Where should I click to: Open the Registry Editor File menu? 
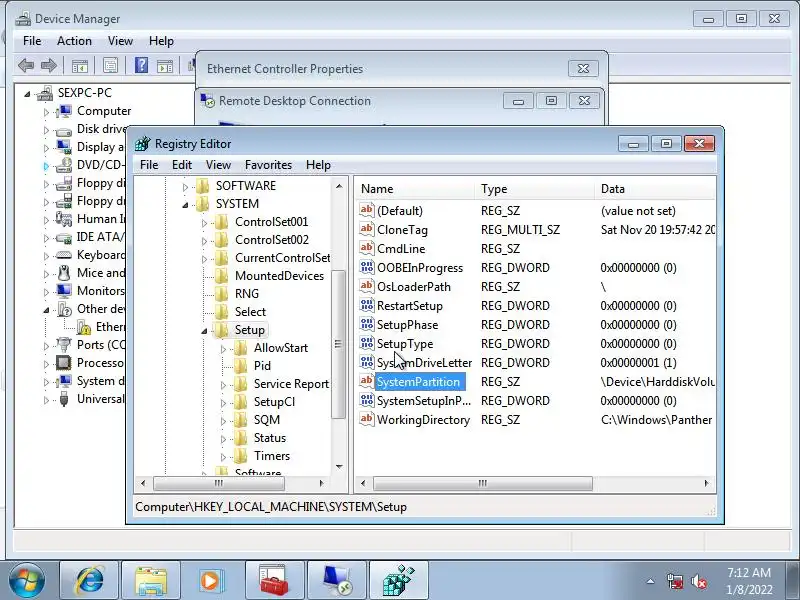[x=149, y=165]
